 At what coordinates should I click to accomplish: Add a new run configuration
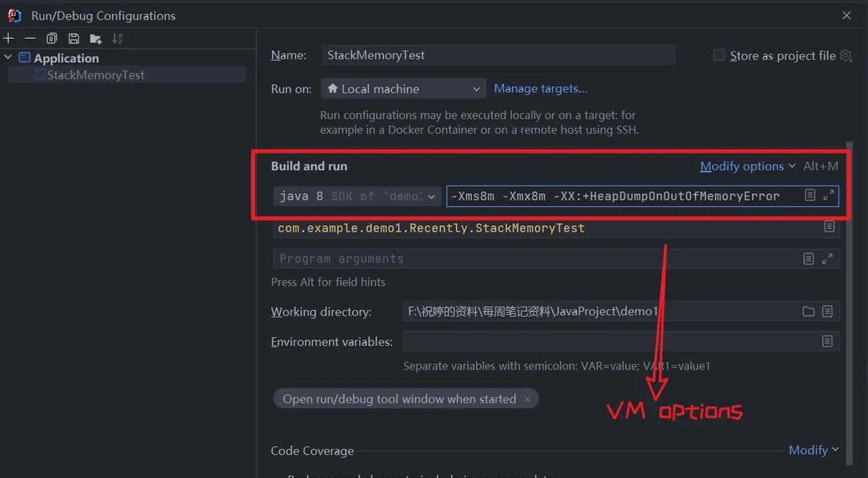coord(8,39)
